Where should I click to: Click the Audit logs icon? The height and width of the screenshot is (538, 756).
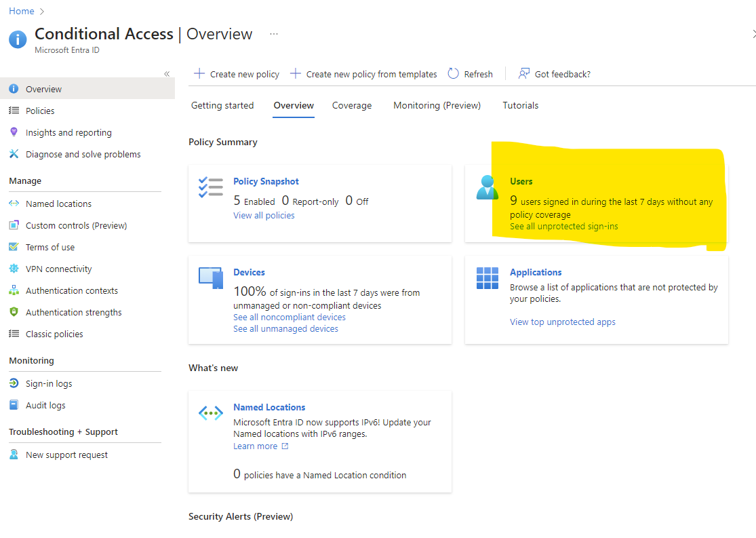[x=14, y=405]
